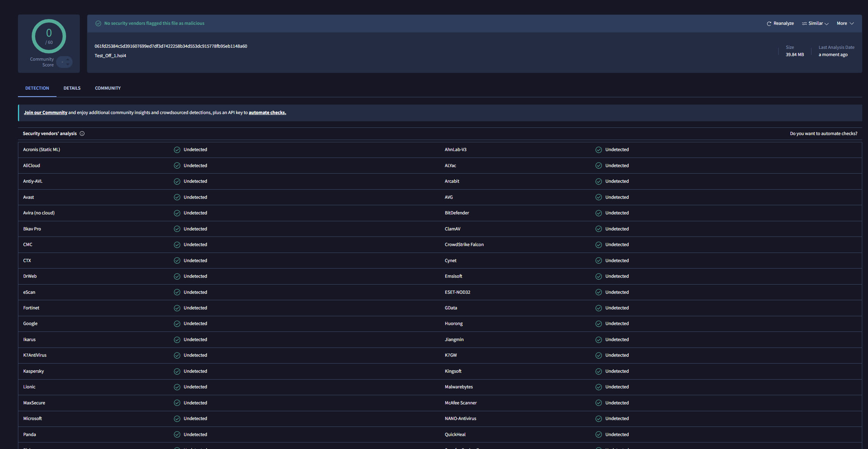
Task: Open the automate checks link
Action: pyautogui.click(x=267, y=113)
